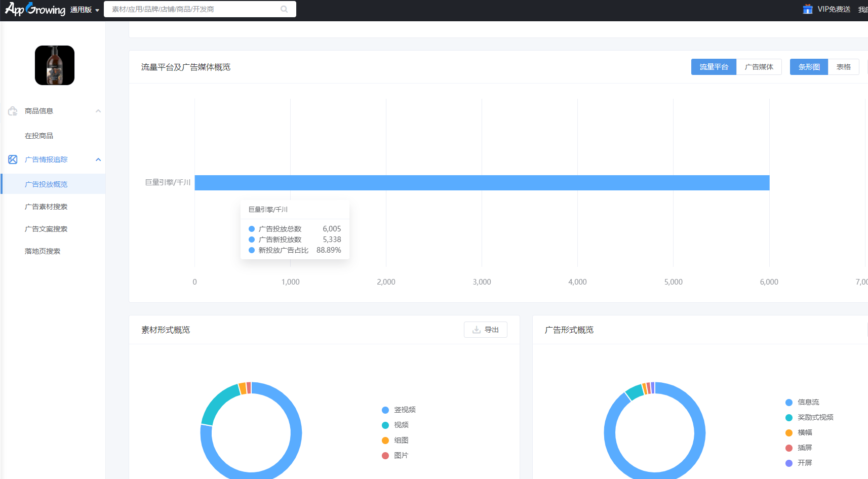Viewport: 868px width, 479px height.
Task: Switch to 表格 view
Action: pos(843,67)
